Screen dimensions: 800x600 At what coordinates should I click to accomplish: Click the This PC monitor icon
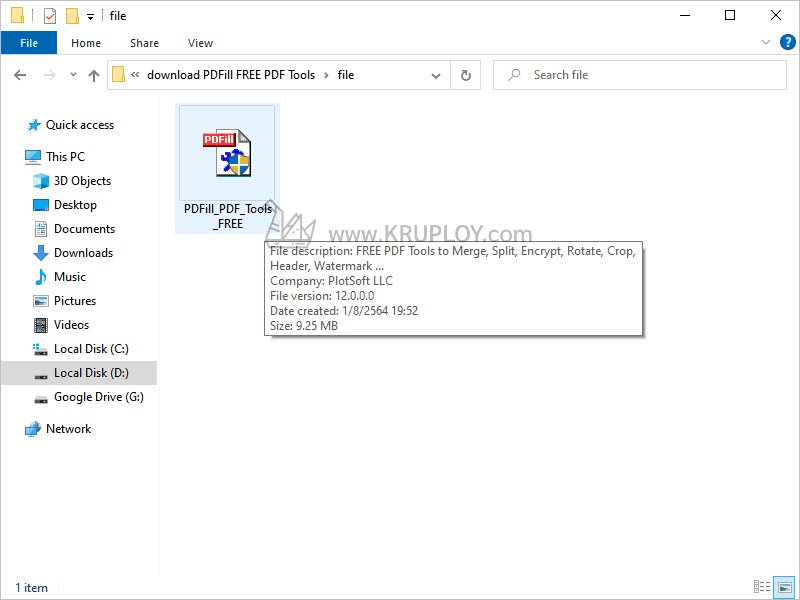pos(33,157)
